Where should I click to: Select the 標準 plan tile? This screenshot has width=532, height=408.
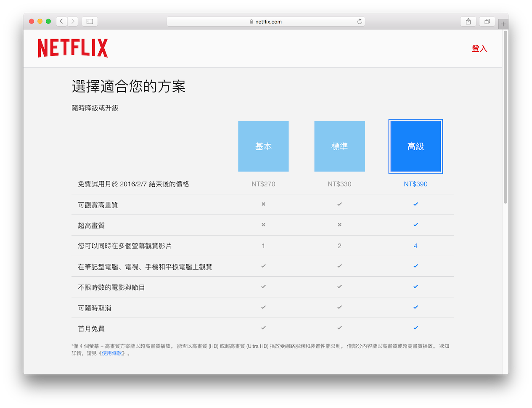pos(339,146)
